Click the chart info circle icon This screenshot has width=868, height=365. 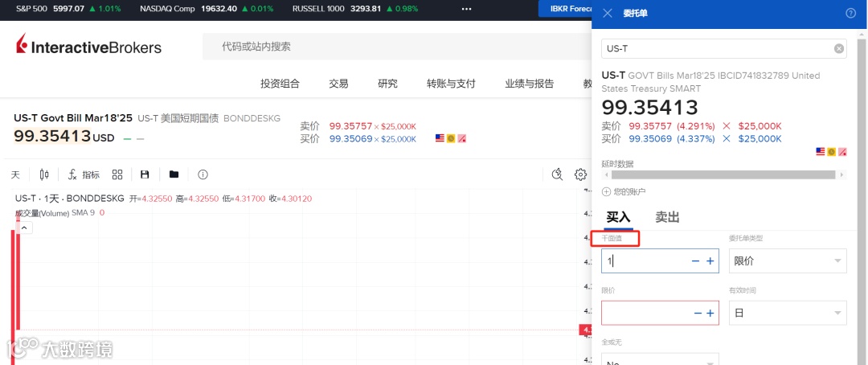pos(203,175)
